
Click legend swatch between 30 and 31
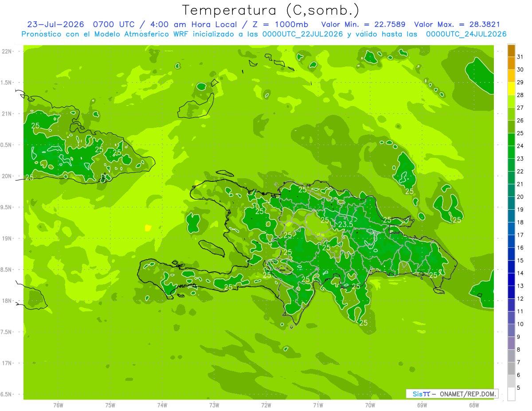(511, 63)
